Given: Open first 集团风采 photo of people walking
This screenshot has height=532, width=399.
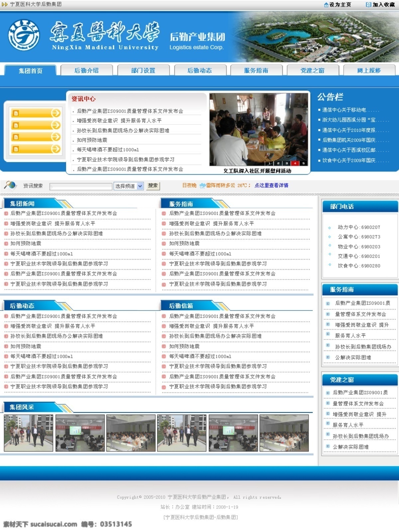Looking at the screenshot, I should (29, 433).
